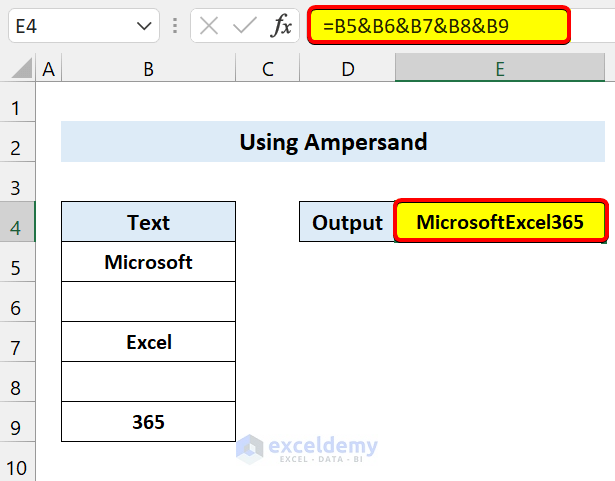Select row 3 header
Image resolution: width=615 pixels, height=481 pixels.
click(x=18, y=182)
